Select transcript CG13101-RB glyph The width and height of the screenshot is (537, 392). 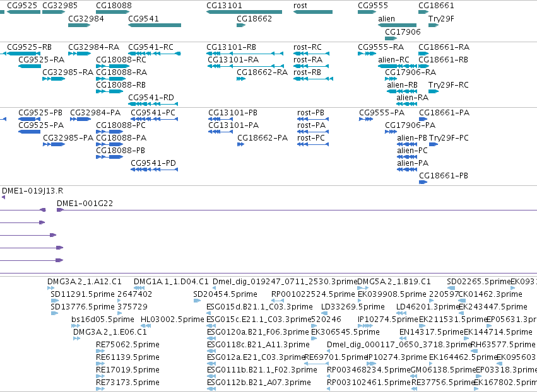[245, 54]
